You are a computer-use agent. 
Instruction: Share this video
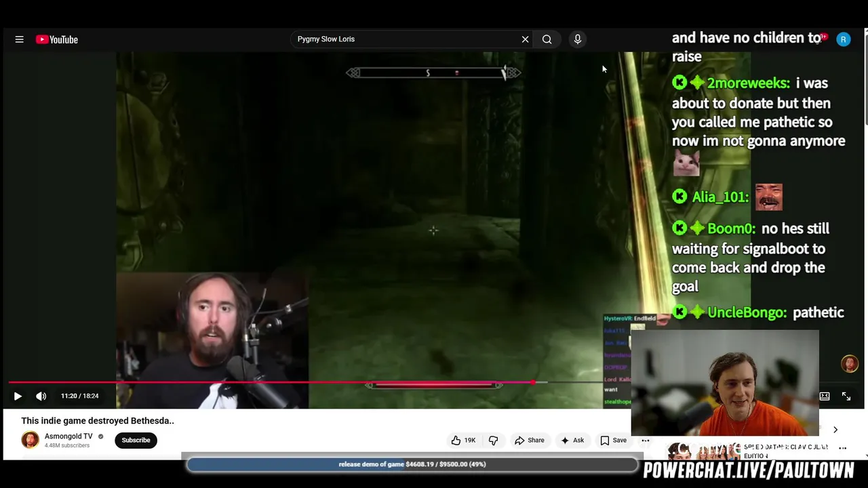click(529, 440)
